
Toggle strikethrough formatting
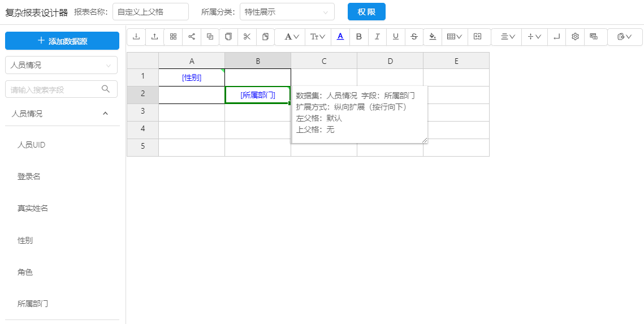coord(414,37)
